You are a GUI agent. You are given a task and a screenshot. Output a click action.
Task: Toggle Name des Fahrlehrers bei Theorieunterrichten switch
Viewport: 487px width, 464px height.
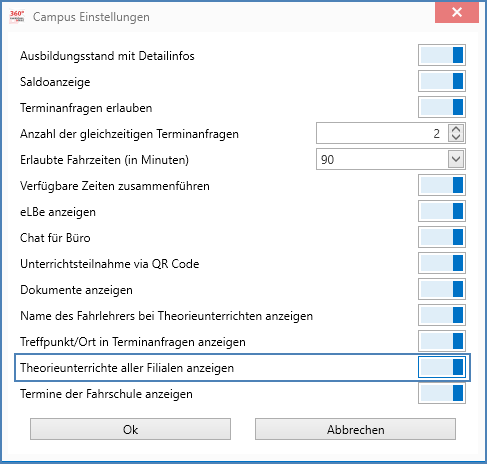[x=442, y=315]
